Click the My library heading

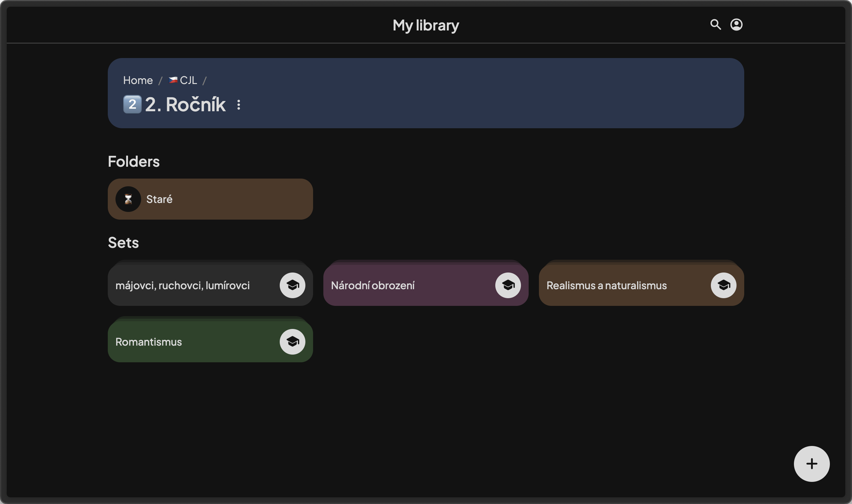(x=426, y=25)
